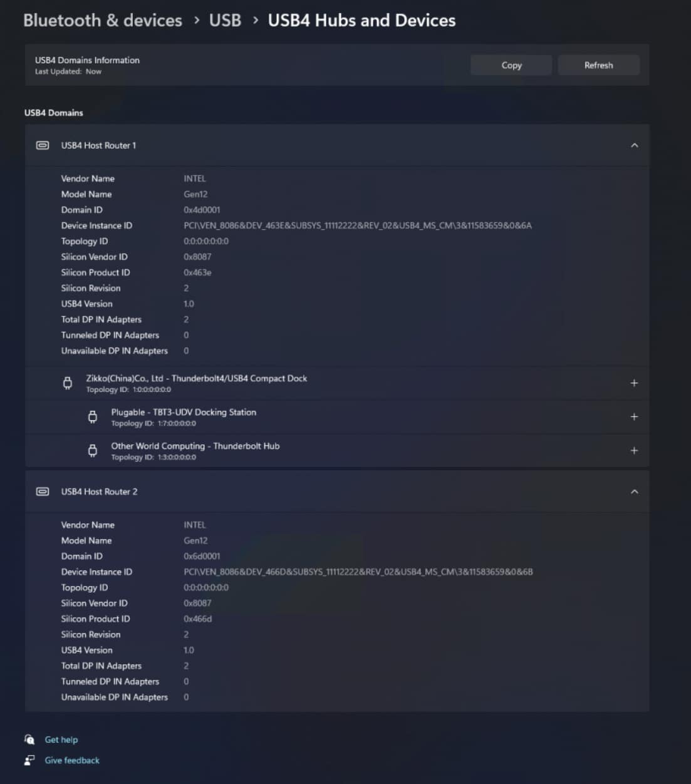Click the Plugable Docking Station device icon
Image resolution: width=691 pixels, height=784 pixels.
pyautogui.click(x=93, y=417)
